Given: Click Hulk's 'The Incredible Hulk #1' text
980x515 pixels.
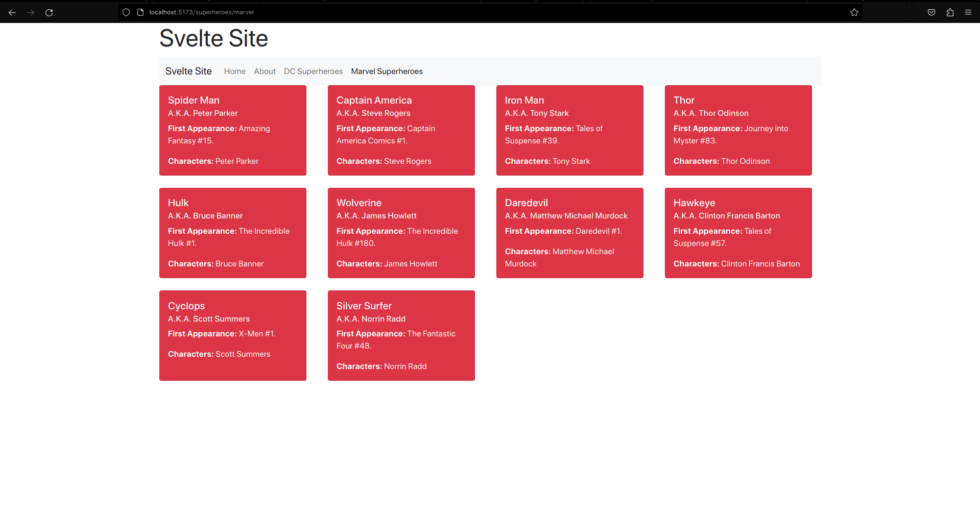Looking at the screenshot, I should pos(229,237).
